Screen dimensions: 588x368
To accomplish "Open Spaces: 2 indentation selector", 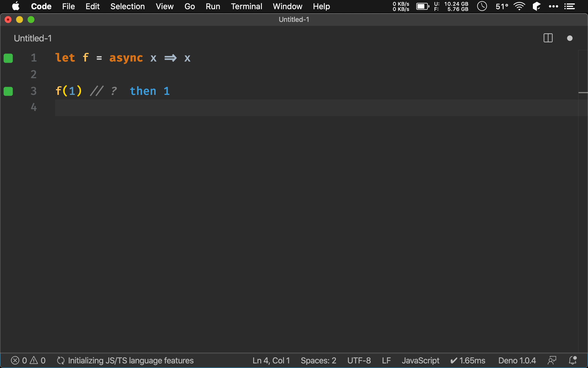I will (x=318, y=361).
